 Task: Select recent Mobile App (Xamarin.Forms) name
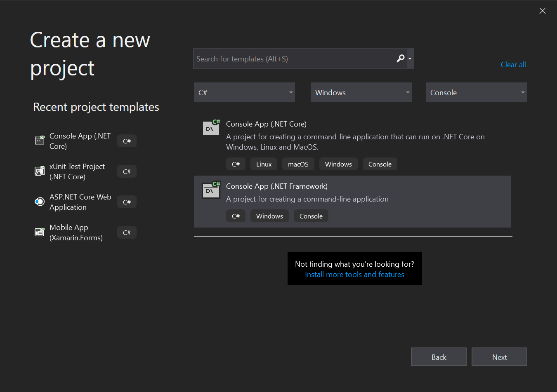click(76, 232)
